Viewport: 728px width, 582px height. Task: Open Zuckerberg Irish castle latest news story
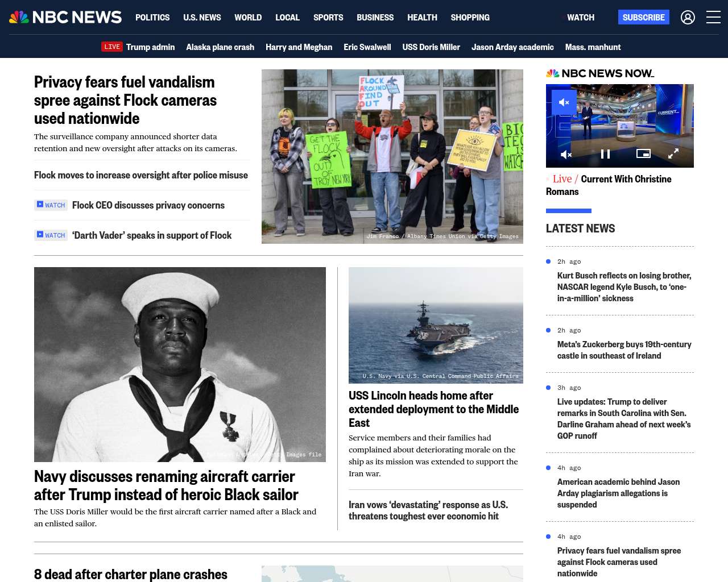(x=624, y=350)
